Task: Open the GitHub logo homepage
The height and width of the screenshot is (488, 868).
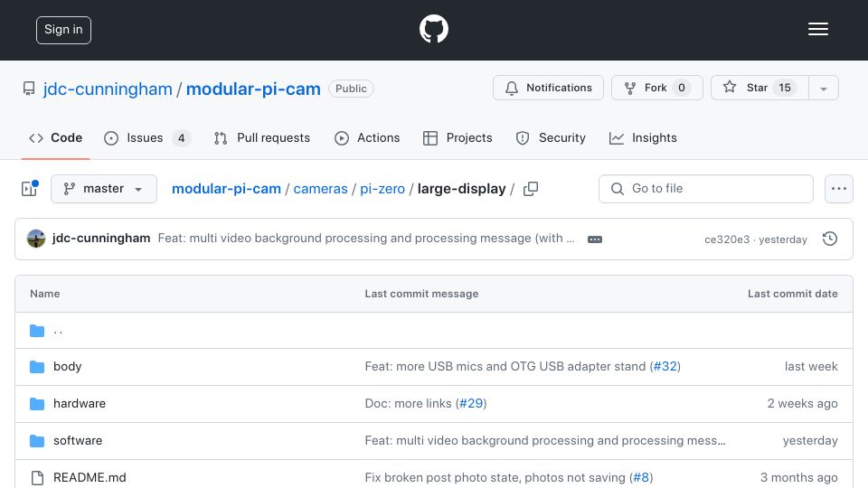Action: [433, 29]
